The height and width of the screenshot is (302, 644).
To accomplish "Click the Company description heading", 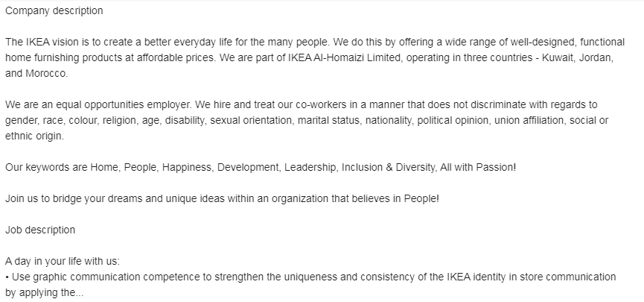I will pos(54,10).
